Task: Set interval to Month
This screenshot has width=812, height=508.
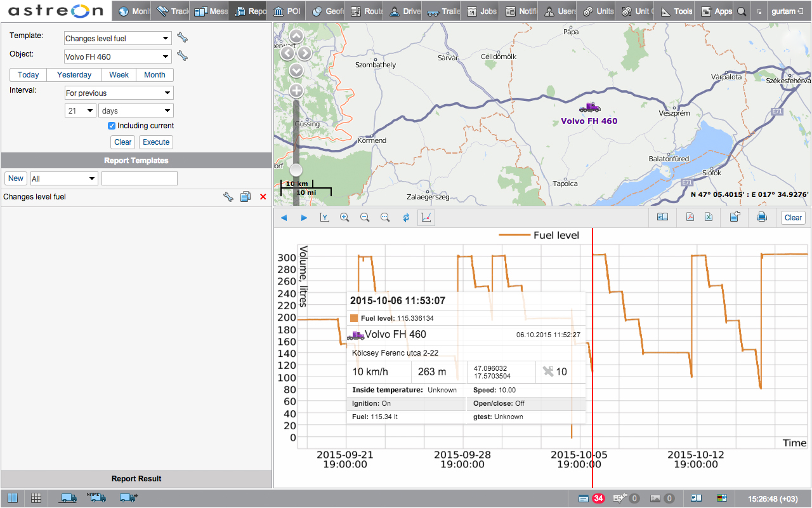Action: click(155, 75)
